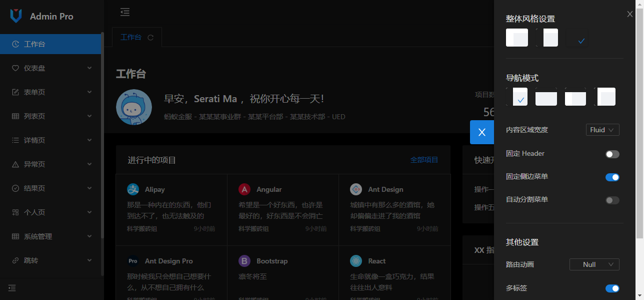The width and height of the screenshot is (644, 300).
Task: Click the list icon beside 详情页
Action: [15, 140]
